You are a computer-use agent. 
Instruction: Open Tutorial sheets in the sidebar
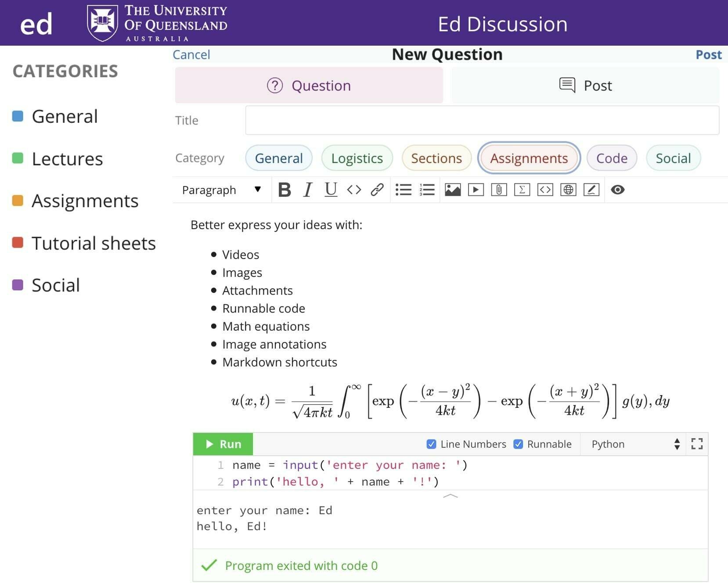pyautogui.click(x=94, y=243)
